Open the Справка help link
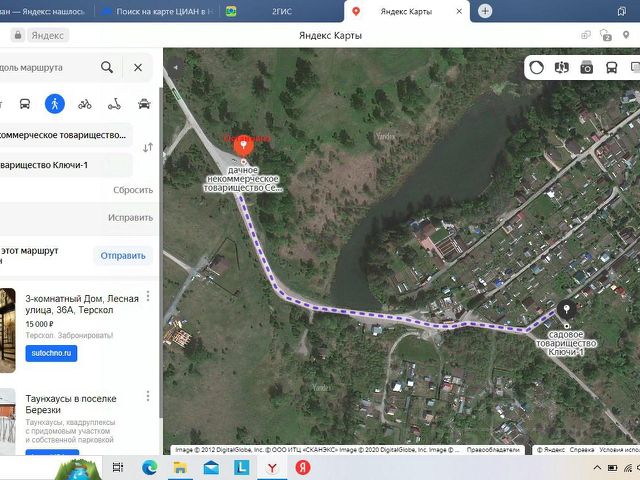640x480 pixels. [x=582, y=450]
